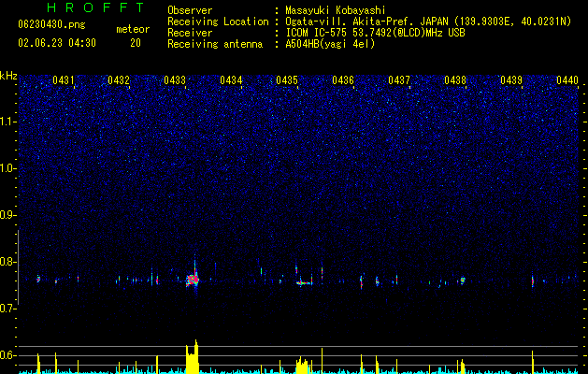This screenshot has width=588, height=374.
Task: Click the 0438 time marker
Action: click(x=455, y=79)
